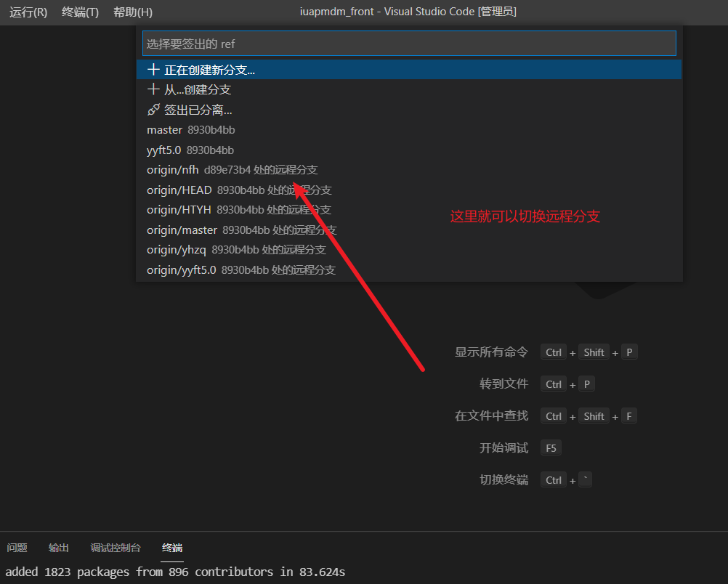Select 正在创建新分支... option
Viewport: 728px width, 584px height.
409,70
